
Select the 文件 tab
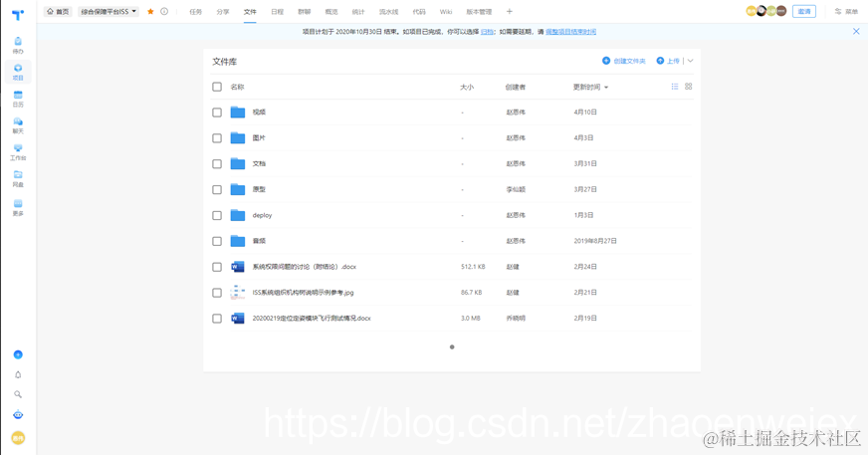pyautogui.click(x=250, y=12)
